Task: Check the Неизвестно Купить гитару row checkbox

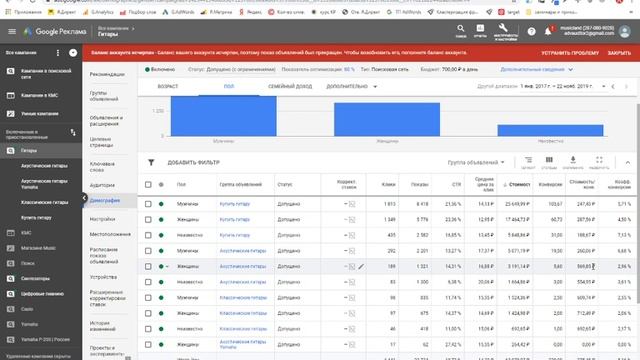Action: (148, 235)
